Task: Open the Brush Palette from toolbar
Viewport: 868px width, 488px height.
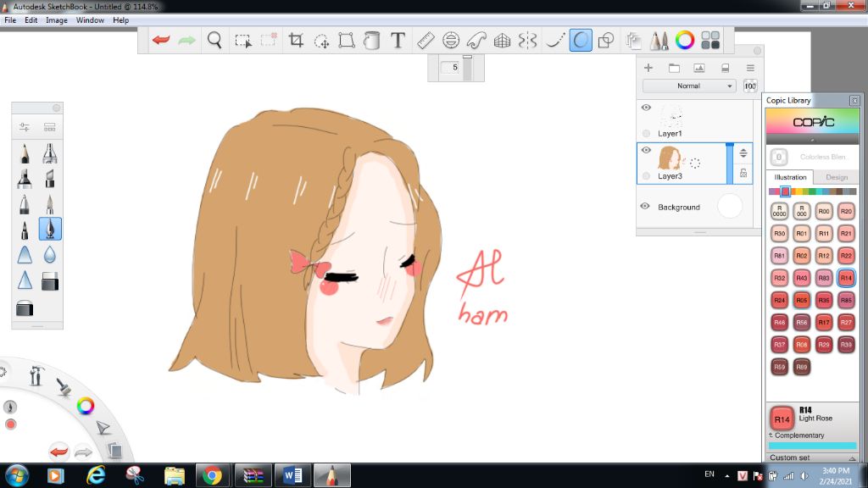Action: click(659, 40)
